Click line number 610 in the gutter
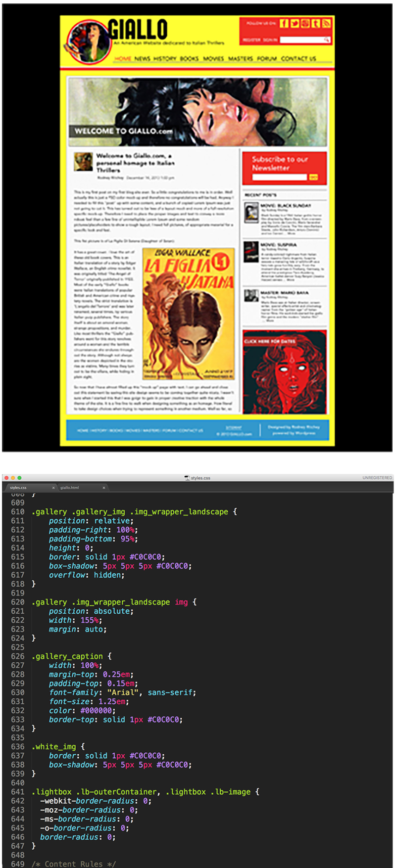The height and width of the screenshot is (868, 396). pos(17,512)
